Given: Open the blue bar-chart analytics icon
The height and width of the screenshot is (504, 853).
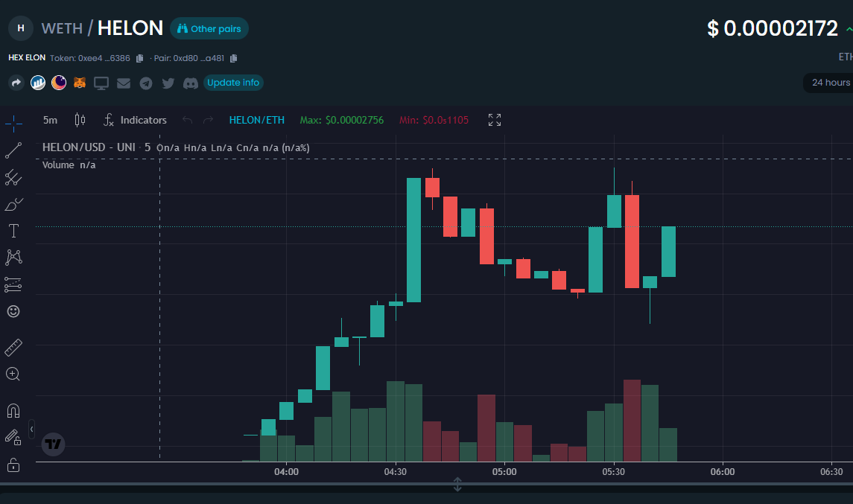Looking at the screenshot, I should click(37, 83).
